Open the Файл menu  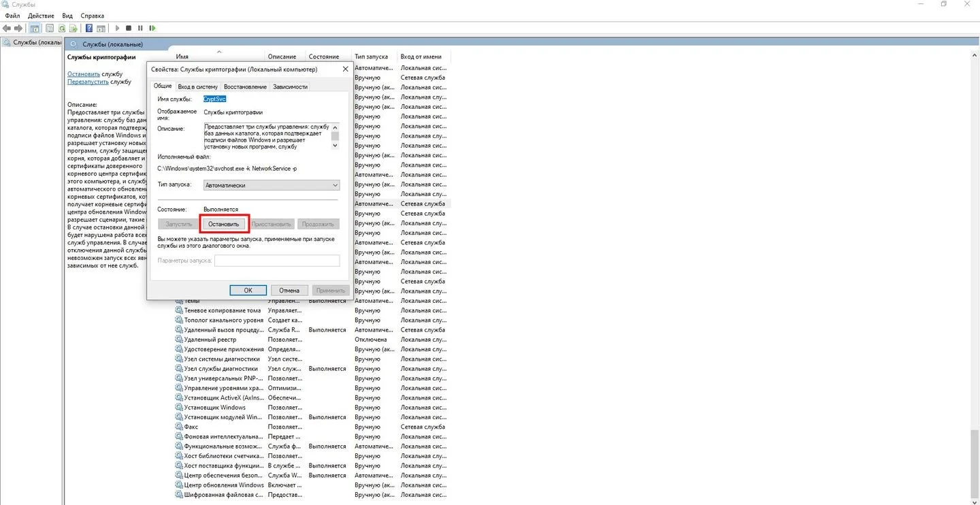tap(12, 15)
